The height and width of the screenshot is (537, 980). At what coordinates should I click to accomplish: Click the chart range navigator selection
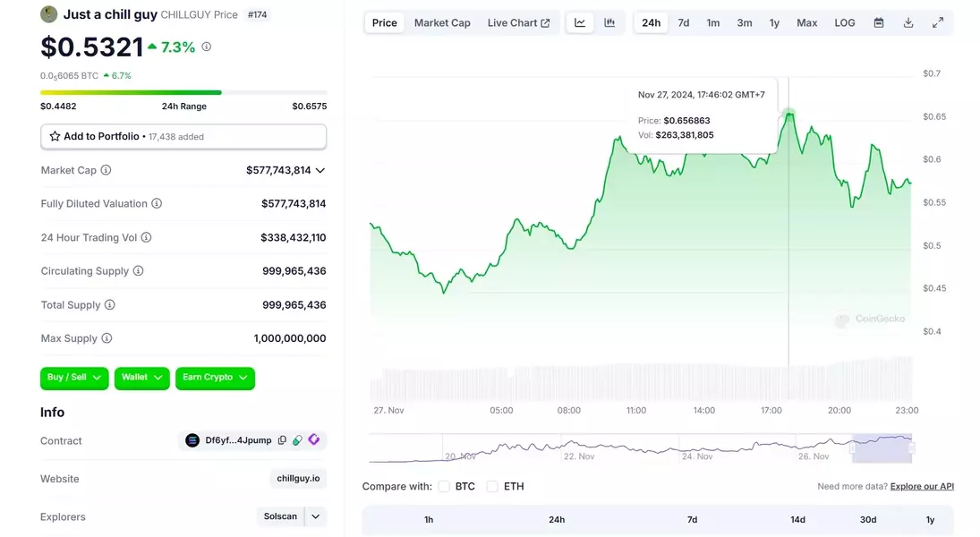882,447
